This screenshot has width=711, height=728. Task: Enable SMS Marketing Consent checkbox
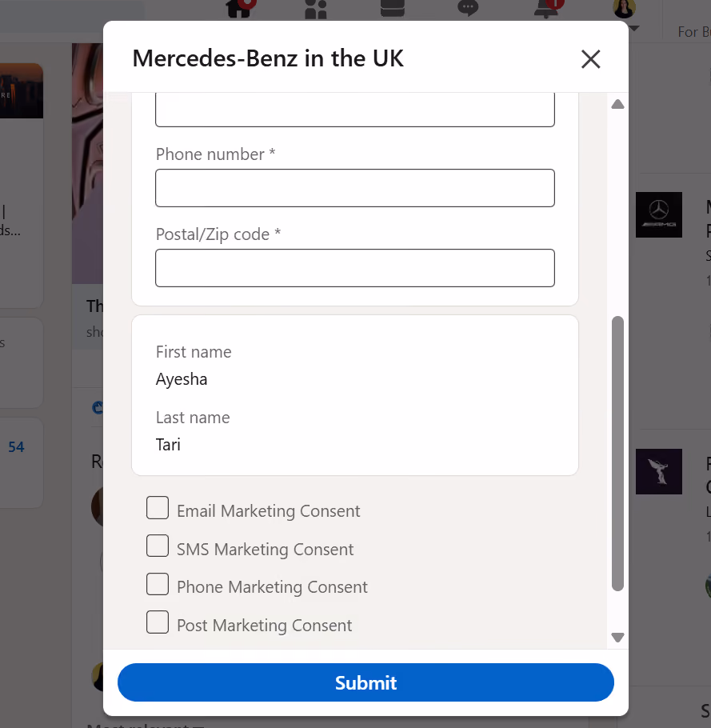coord(158,546)
